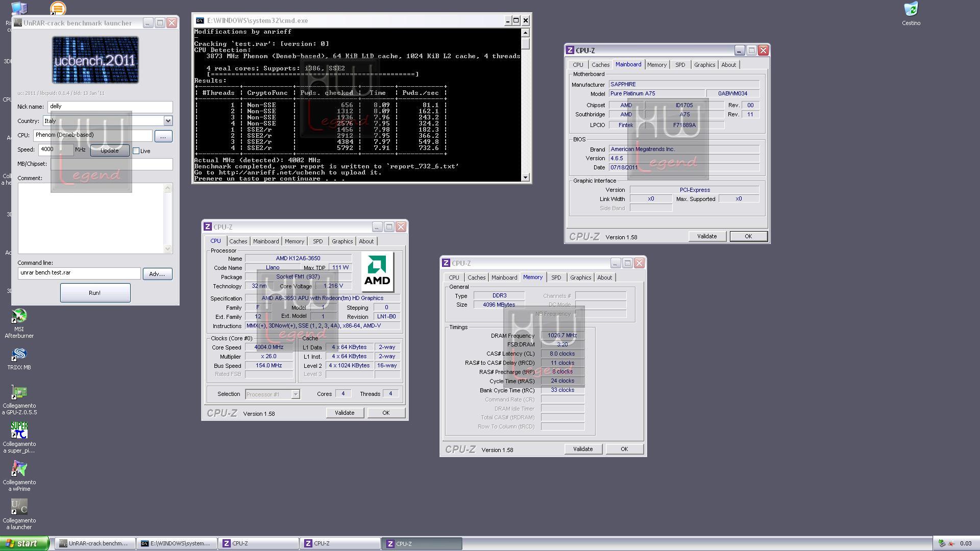The width and height of the screenshot is (980, 551).
Task: Open Mainboard tab in Memory CPU-Z window
Action: coord(504,278)
